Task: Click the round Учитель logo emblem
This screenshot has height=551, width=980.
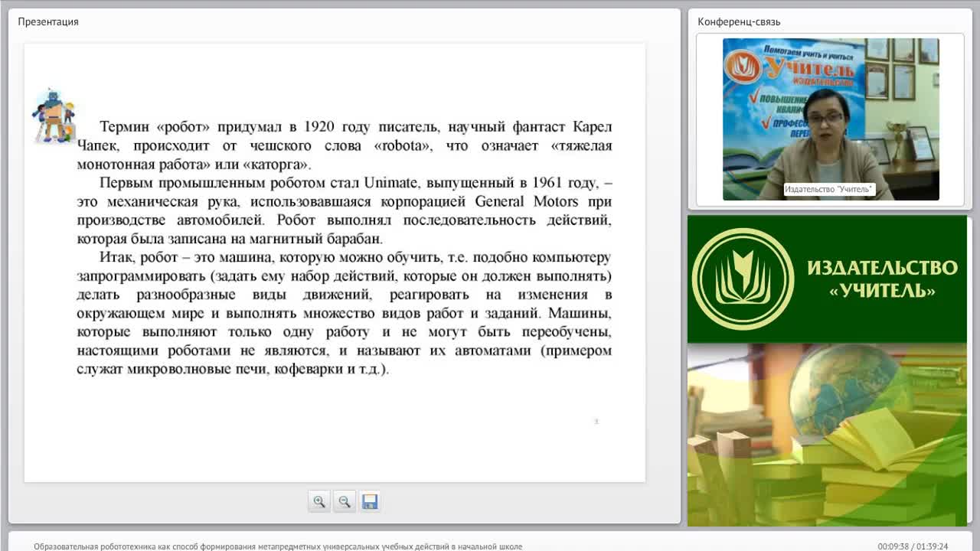Action: (x=742, y=279)
